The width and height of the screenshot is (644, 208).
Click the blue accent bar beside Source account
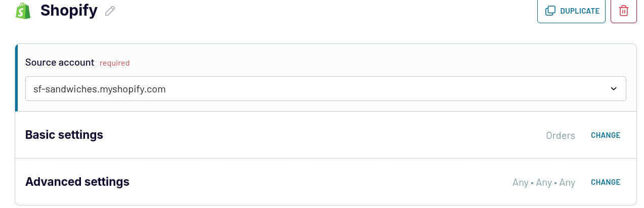tap(16, 78)
